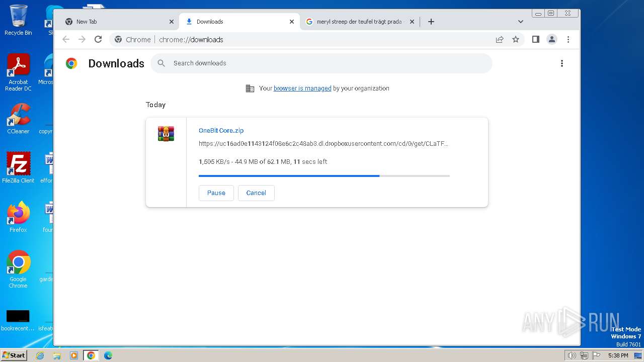Viewport: 644px width, 362px height.
Task: Close the New Tab tab
Action: [172, 22]
